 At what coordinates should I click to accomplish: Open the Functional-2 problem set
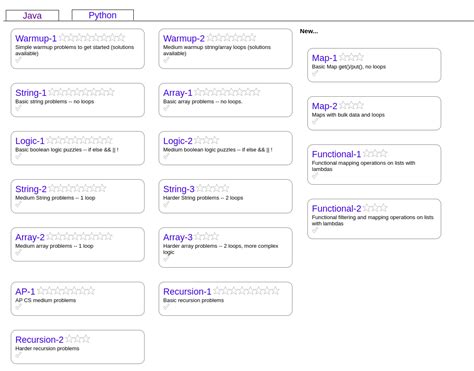(x=336, y=208)
